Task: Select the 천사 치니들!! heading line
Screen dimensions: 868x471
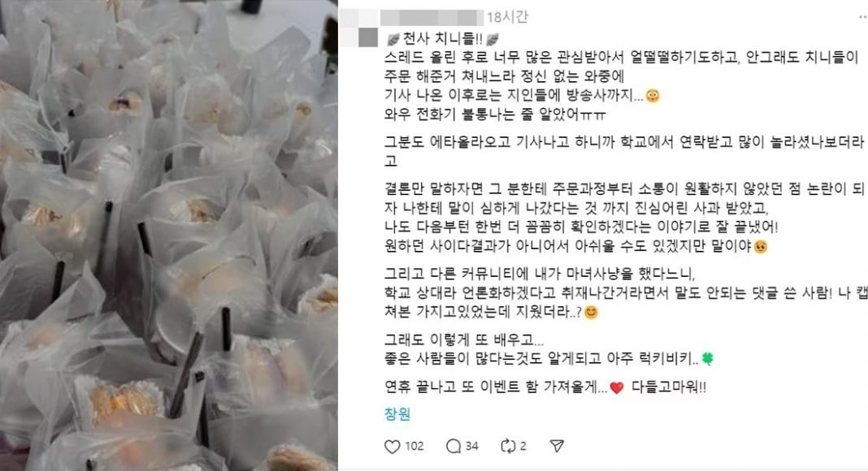Action: click(443, 39)
